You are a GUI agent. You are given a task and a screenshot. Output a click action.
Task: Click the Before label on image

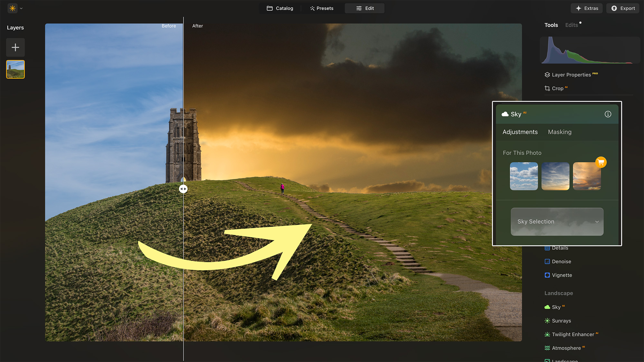[169, 26]
